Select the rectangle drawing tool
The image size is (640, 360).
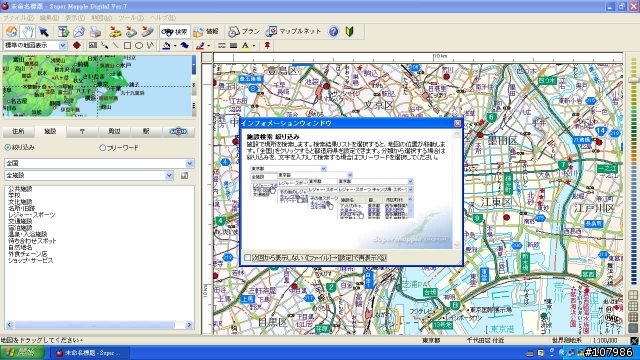tap(127, 45)
